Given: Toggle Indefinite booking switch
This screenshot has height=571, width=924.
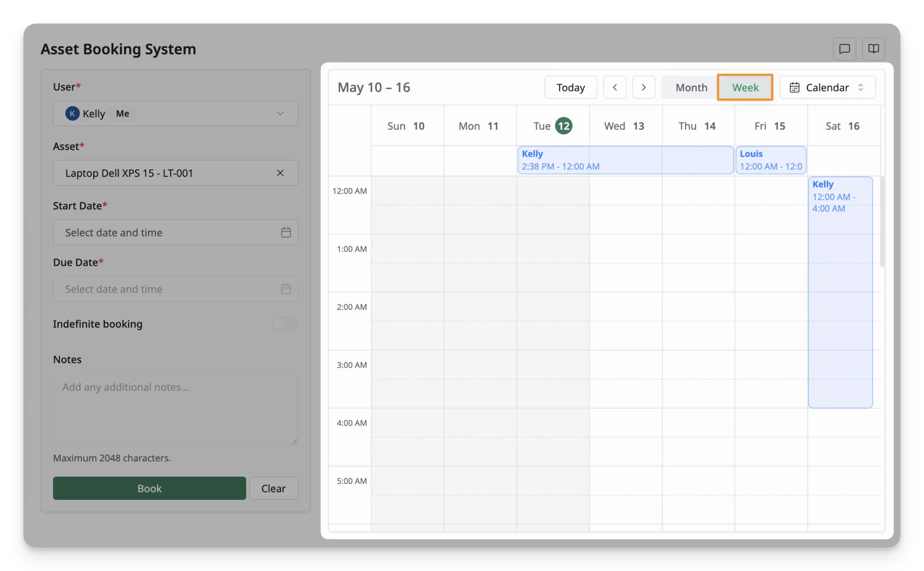Looking at the screenshot, I should tap(285, 324).
